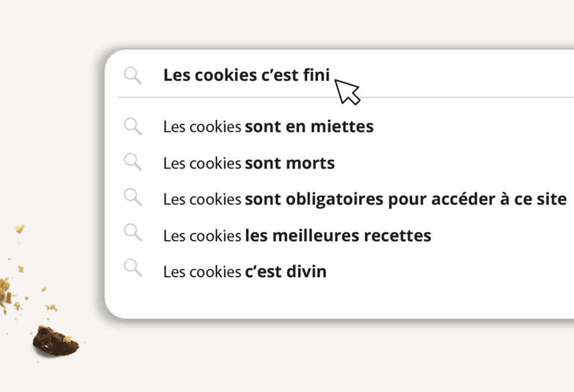Click magnifier icon beside "sont en miettes"
Viewport: 574px width, 392px height.
coord(133,127)
